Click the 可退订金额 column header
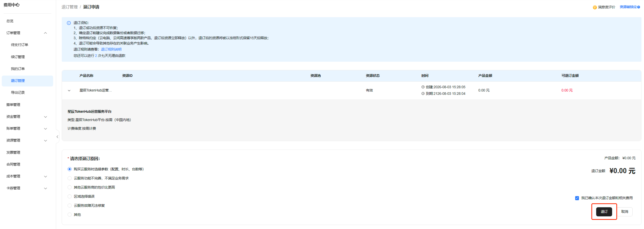Viewport: 644px width, 229px height. point(570,75)
